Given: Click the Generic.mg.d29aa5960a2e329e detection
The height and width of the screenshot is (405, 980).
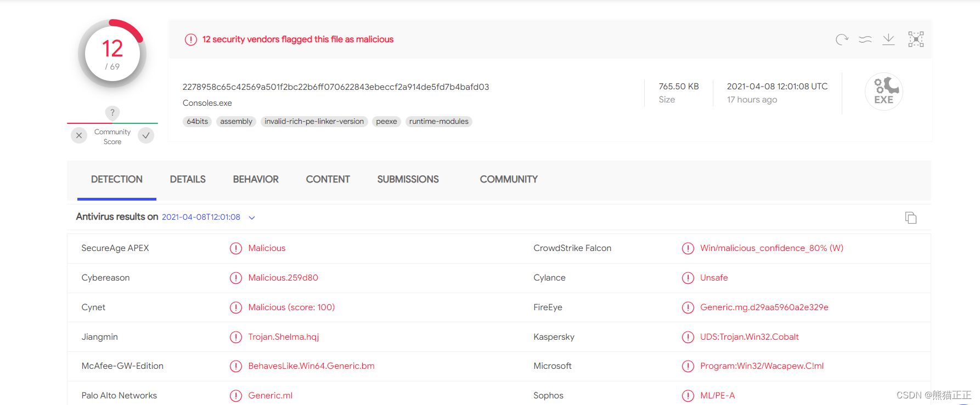Looking at the screenshot, I should [x=764, y=307].
